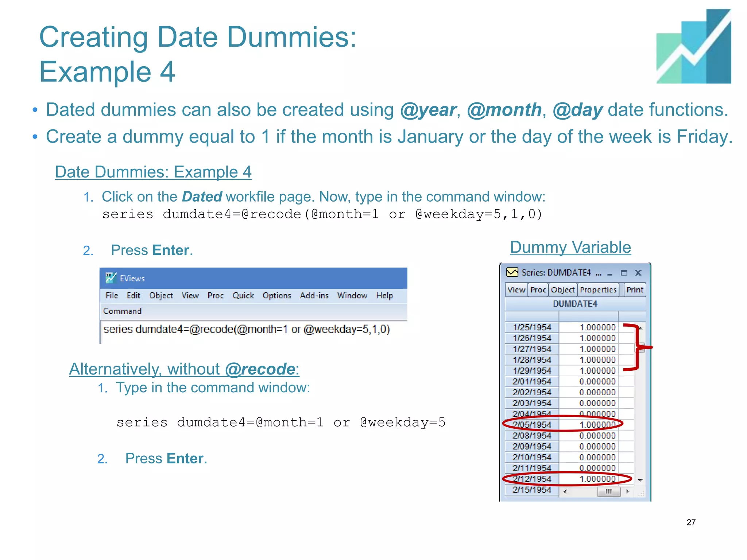Click the 'Alternatively, without @recode' heading
Image resolution: width=747 pixels, height=560 pixels.
click(184, 369)
